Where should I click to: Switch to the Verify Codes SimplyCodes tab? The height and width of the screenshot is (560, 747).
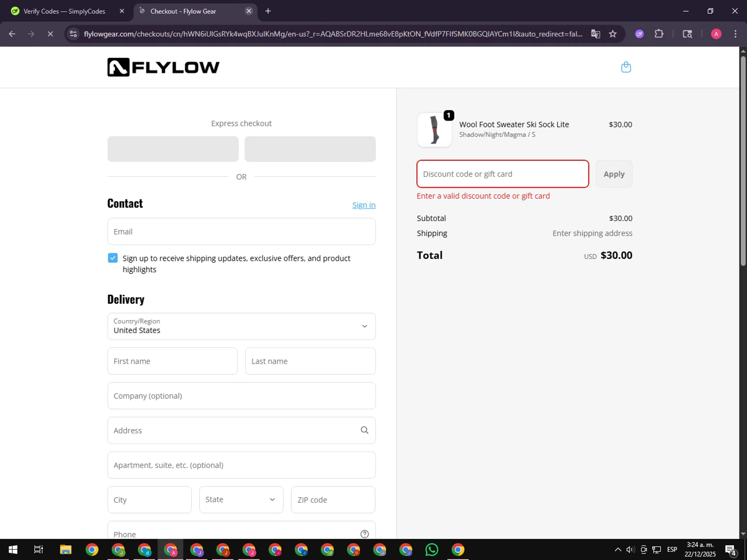point(64,11)
